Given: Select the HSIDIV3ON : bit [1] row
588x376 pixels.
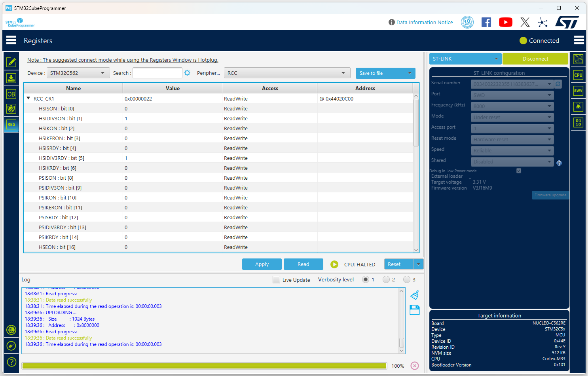Looking at the screenshot, I should click(218, 118).
